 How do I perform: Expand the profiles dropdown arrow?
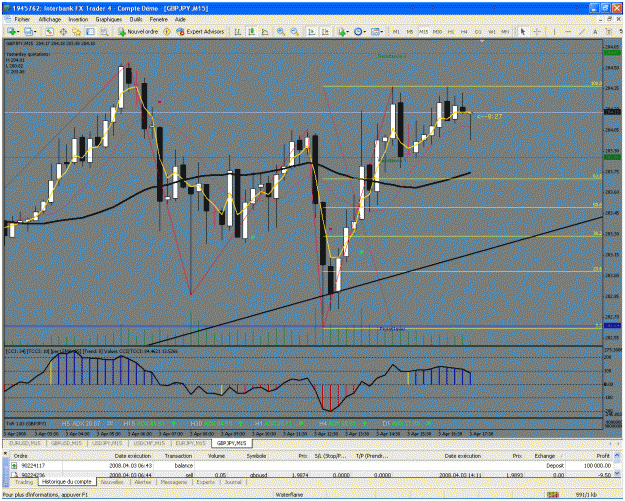[35, 31]
